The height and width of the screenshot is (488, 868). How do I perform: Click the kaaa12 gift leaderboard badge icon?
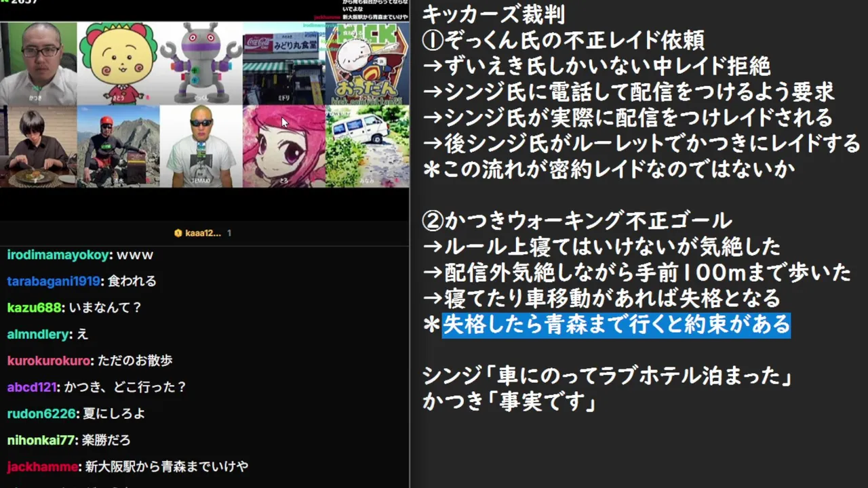point(178,233)
